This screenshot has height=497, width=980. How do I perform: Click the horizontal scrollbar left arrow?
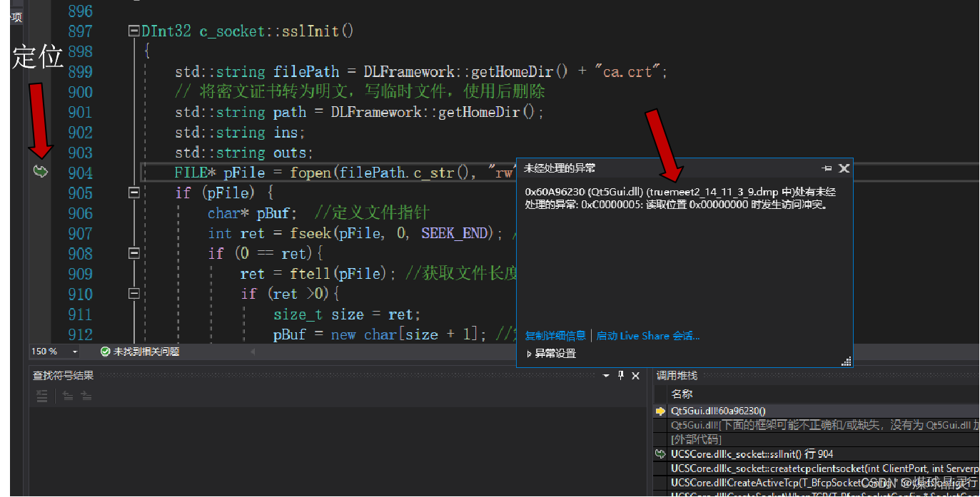252,352
